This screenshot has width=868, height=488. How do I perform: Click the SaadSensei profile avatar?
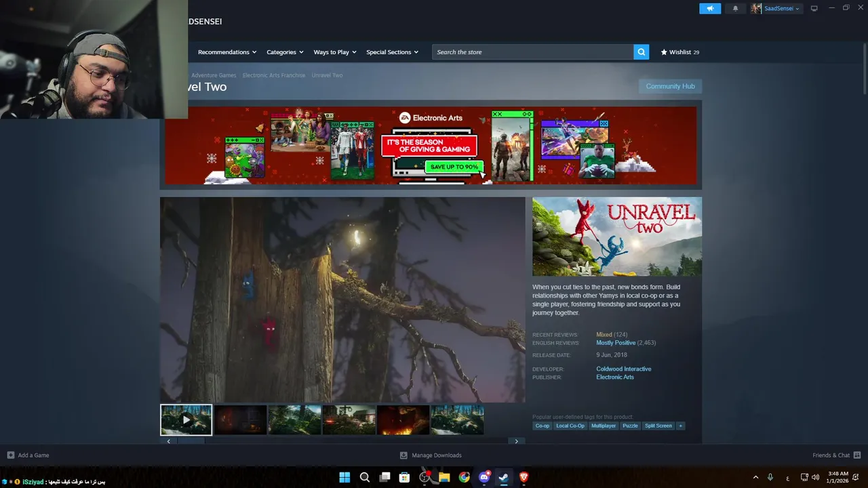coord(756,9)
